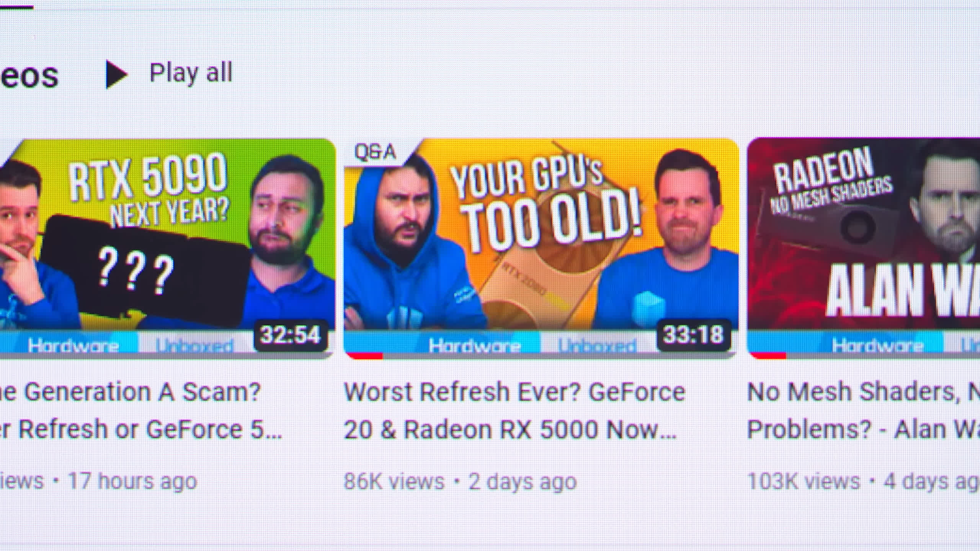
Task: Click the 86K views 2 days ago text
Action: pos(460,481)
